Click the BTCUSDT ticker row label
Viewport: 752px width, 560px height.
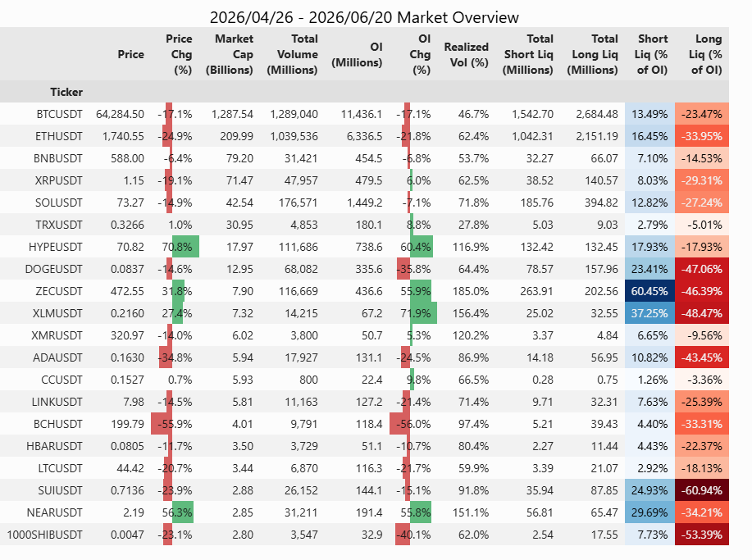tap(59, 114)
